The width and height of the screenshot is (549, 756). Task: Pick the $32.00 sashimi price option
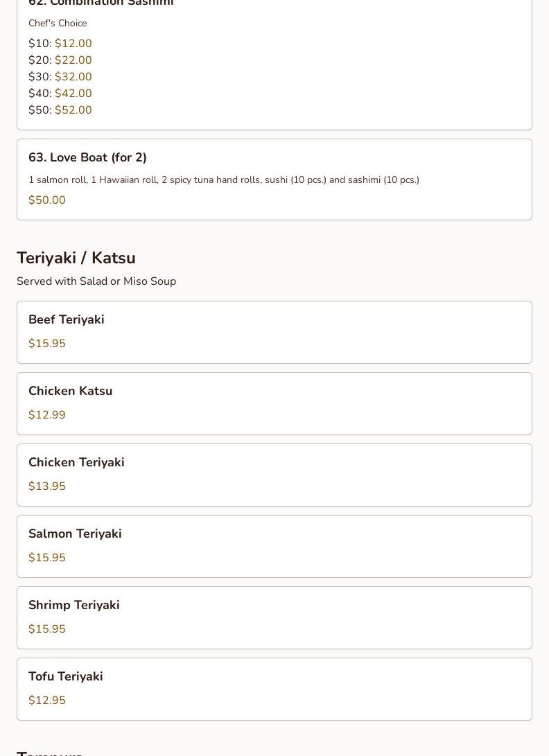click(x=73, y=77)
